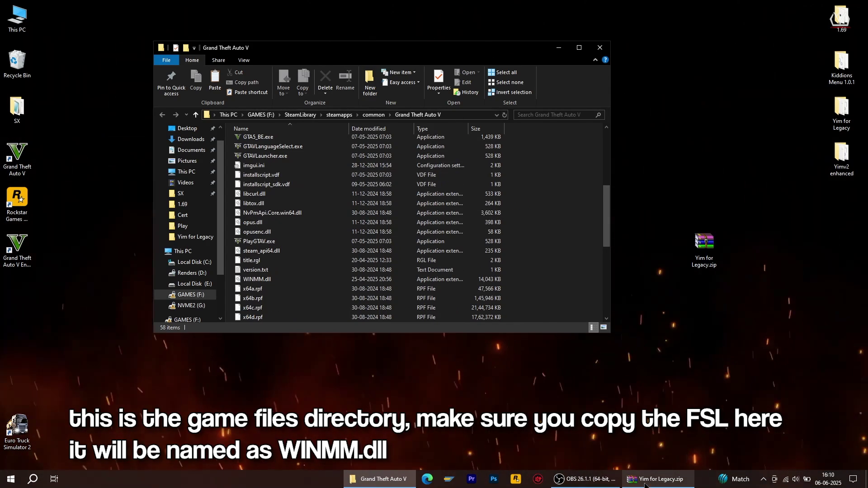Switch to large icons view

click(x=604, y=328)
